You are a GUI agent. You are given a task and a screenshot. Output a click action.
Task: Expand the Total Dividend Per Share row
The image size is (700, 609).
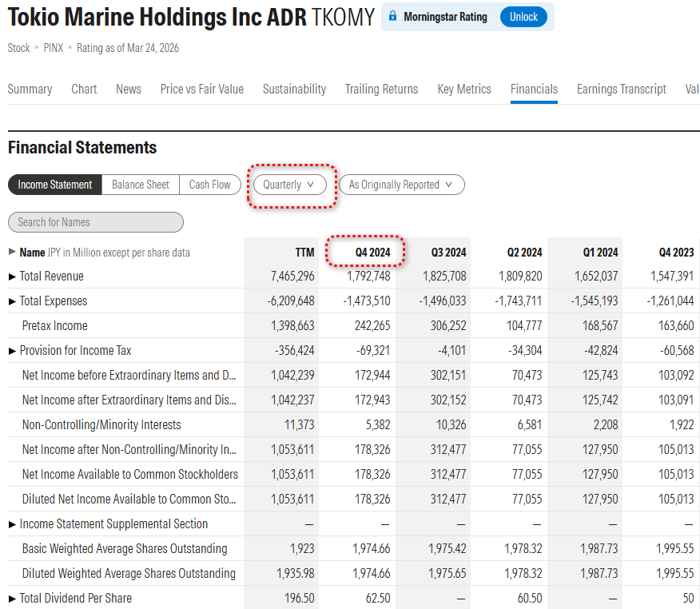click(12, 599)
